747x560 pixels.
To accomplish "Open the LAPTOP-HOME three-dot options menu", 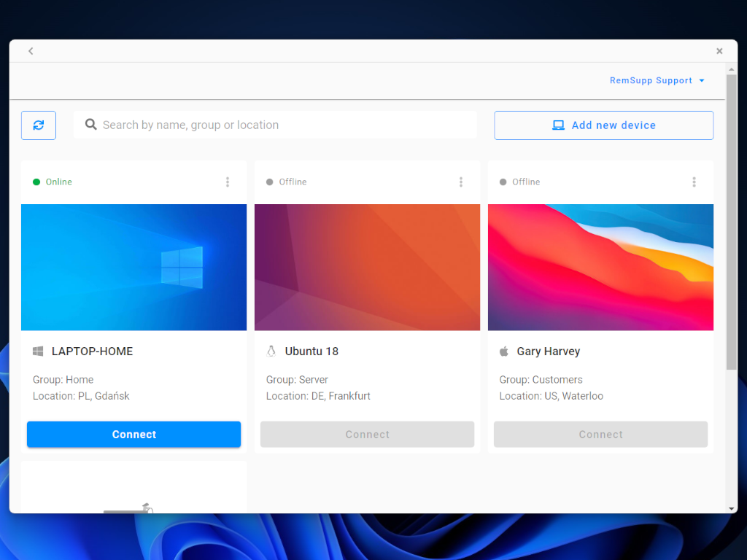I will [x=228, y=182].
